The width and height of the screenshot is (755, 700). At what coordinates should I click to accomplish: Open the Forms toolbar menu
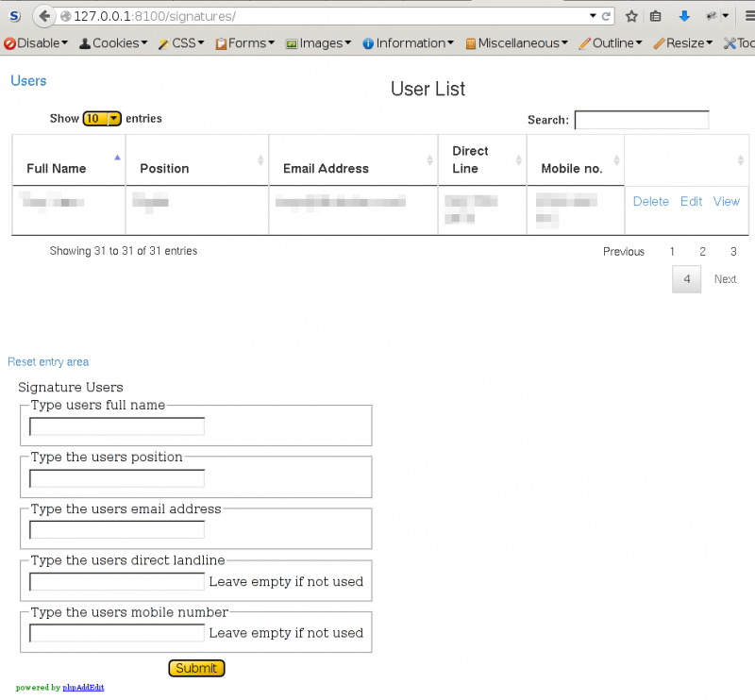point(245,43)
